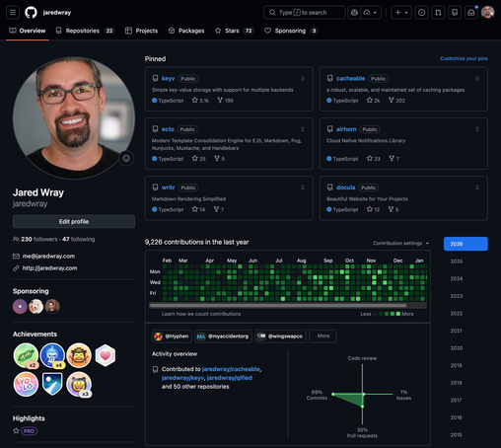Viewport: 501px width, 448px height.
Task: View cacheable stargazers 2k star count
Action: click(x=373, y=101)
